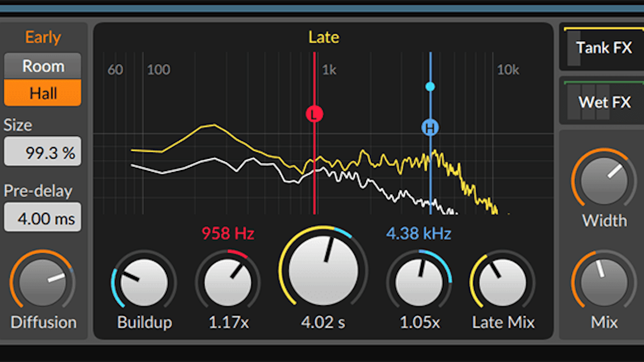The height and width of the screenshot is (362, 644).
Task: Click the small blue dot above the H marker
Action: (430, 86)
